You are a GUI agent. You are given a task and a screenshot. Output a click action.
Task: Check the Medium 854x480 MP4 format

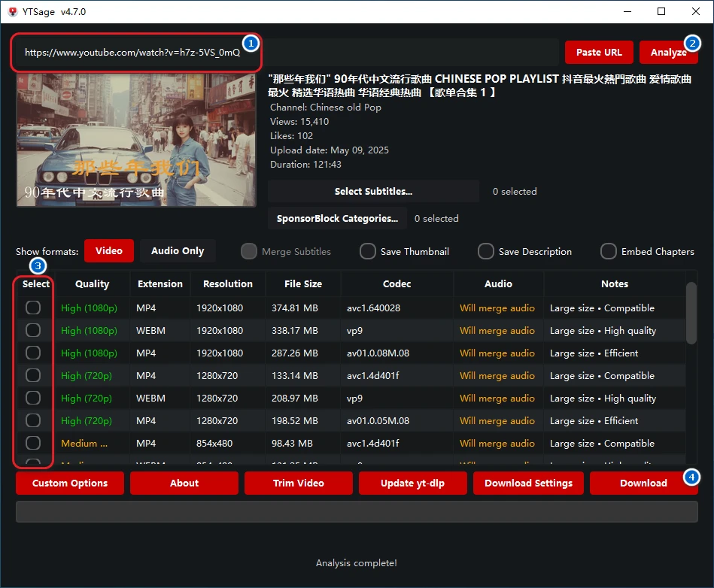[33, 443]
